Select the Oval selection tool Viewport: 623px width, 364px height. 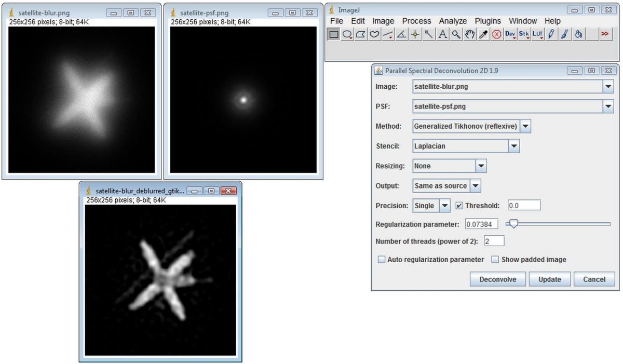(347, 34)
